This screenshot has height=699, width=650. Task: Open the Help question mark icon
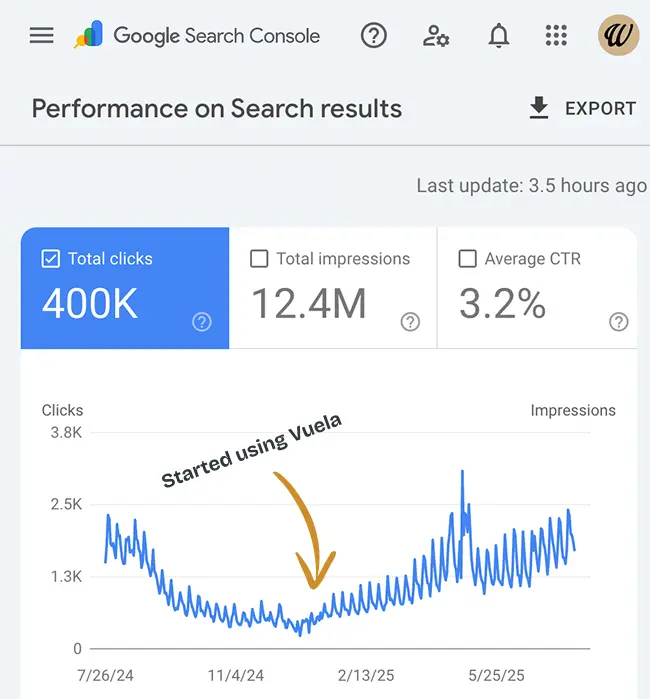point(374,36)
